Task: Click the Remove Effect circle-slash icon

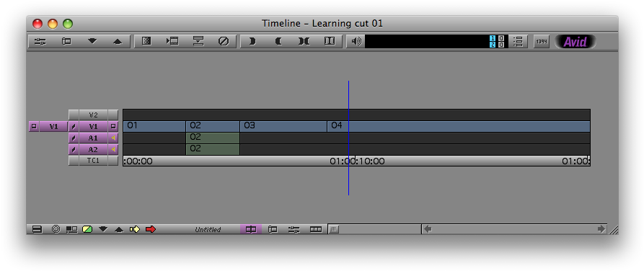Action: coord(224,42)
